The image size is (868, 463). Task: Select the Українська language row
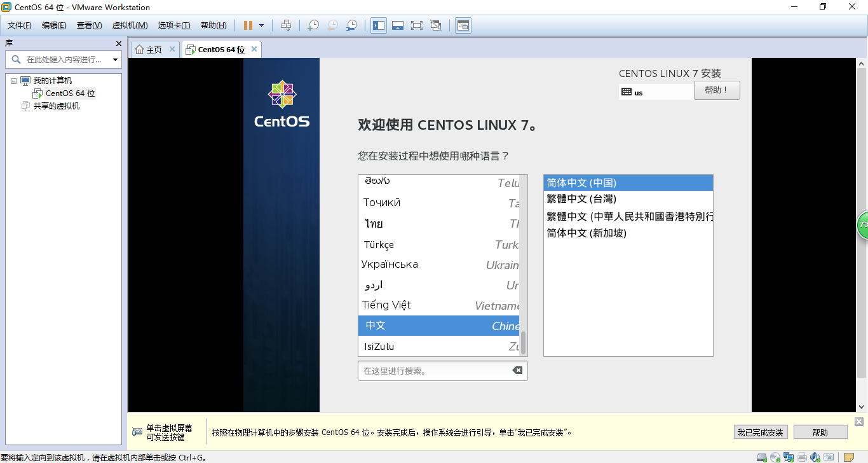coord(438,265)
